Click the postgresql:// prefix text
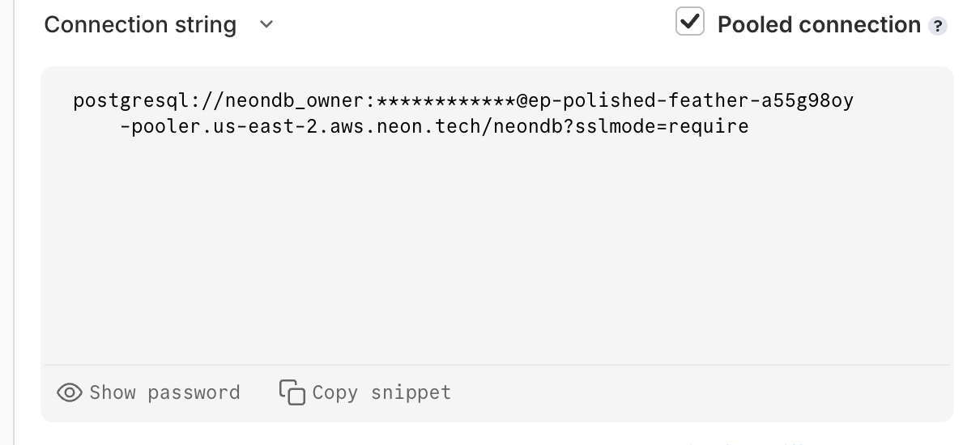980x445 pixels. pos(148,102)
